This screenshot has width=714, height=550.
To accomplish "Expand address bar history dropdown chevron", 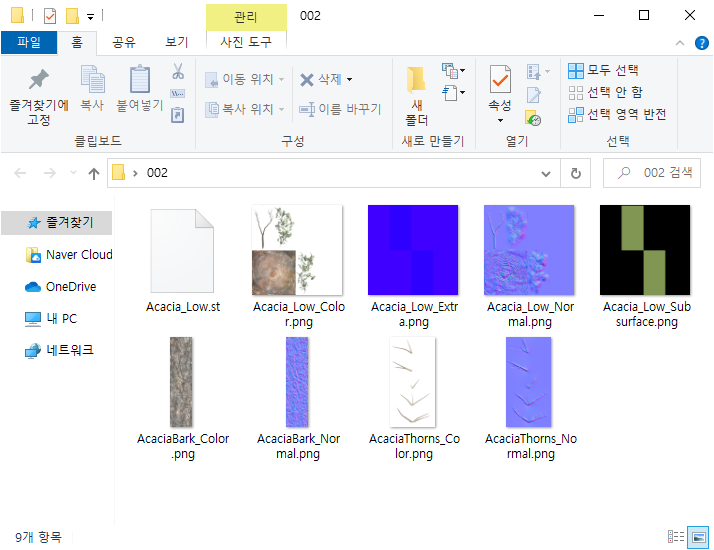I will [x=546, y=173].
